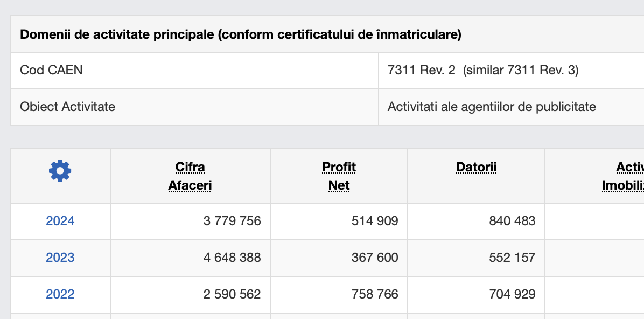Click Activitati ale agentiilor de publicitate text
The width and height of the screenshot is (644, 319).
(x=492, y=107)
